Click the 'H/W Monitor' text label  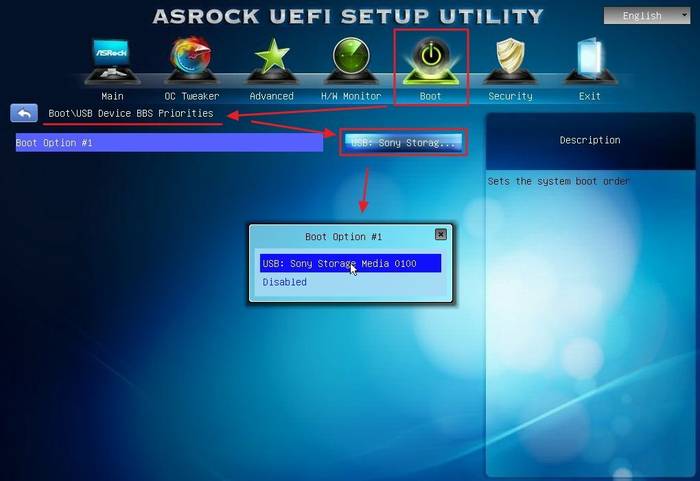350,96
